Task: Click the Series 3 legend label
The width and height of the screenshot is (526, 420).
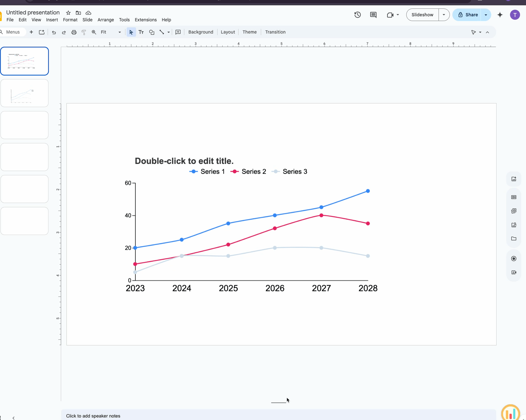Action: pyautogui.click(x=295, y=171)
